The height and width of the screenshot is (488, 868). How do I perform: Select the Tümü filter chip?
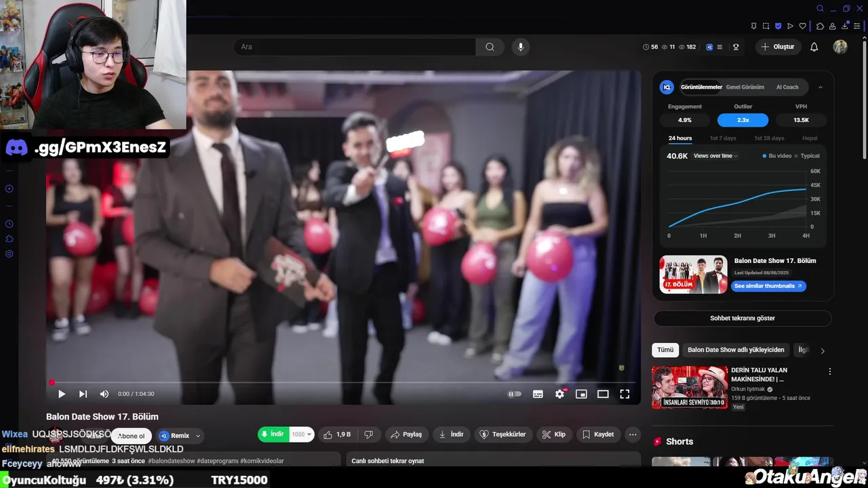665,350
